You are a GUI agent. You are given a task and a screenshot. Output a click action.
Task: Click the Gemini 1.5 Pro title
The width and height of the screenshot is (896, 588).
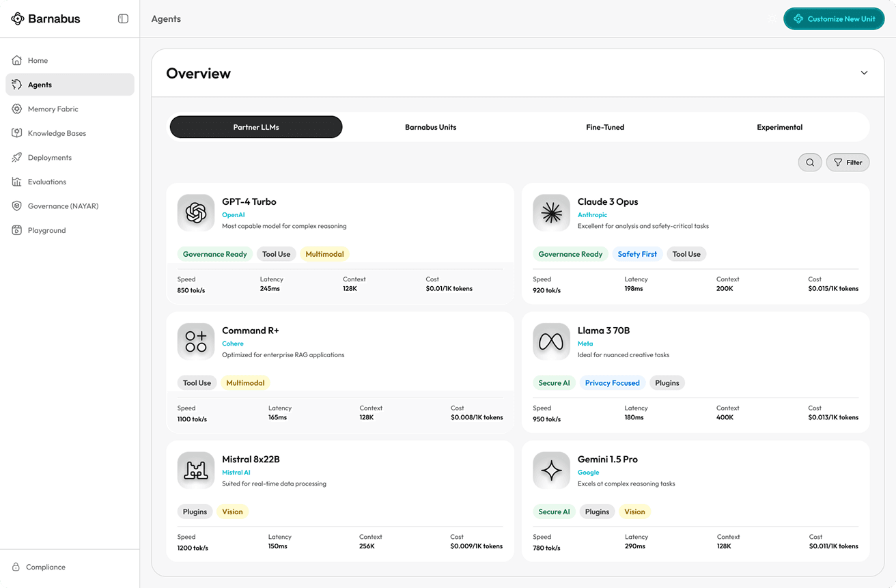coord(608,459)
